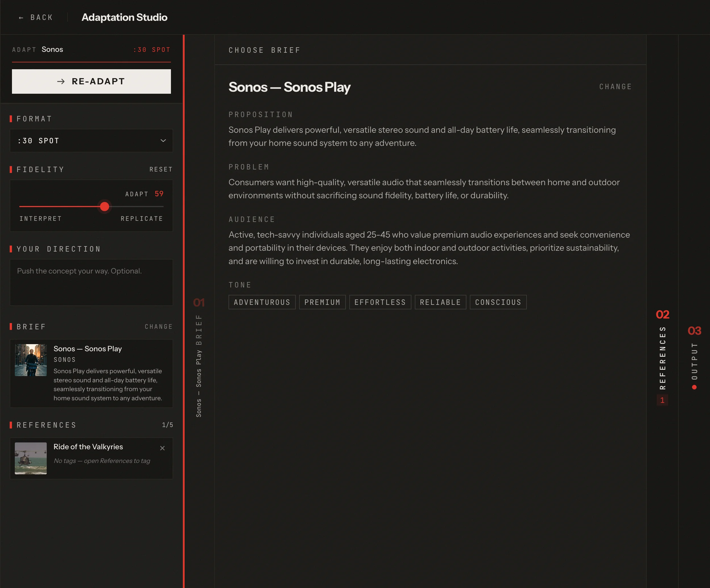
Task: Click CHANGE beside the Sonos Play heading
Action: point(615,87)
